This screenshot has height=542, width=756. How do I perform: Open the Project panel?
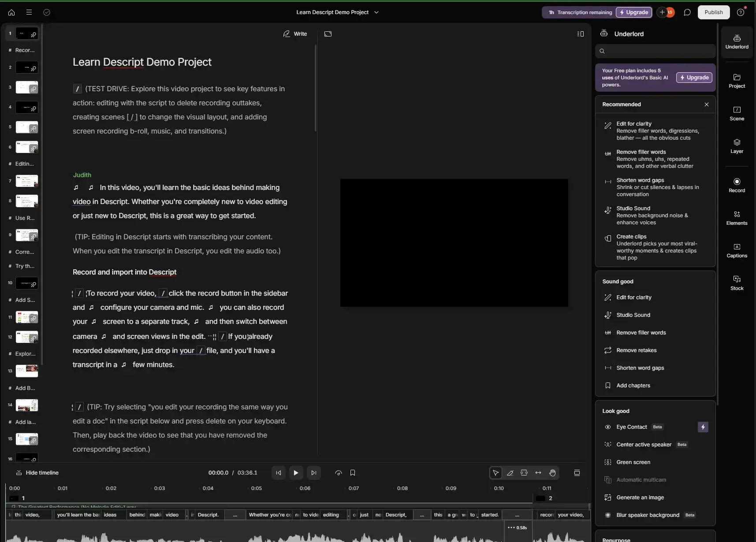737,80
